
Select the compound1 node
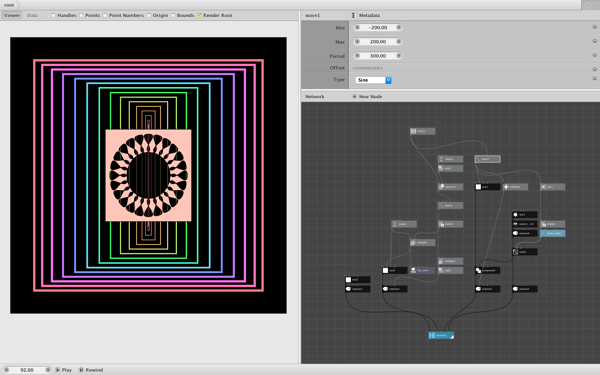pos(488,271)
